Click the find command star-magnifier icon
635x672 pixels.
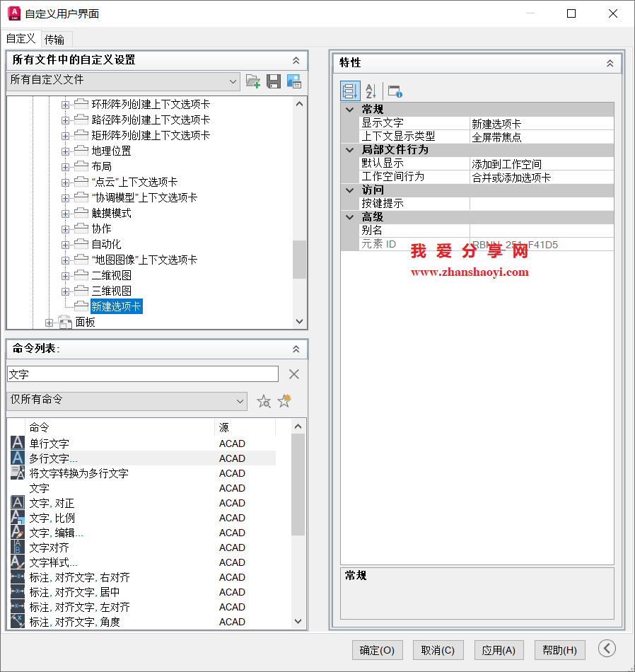(x=264, y=400)
